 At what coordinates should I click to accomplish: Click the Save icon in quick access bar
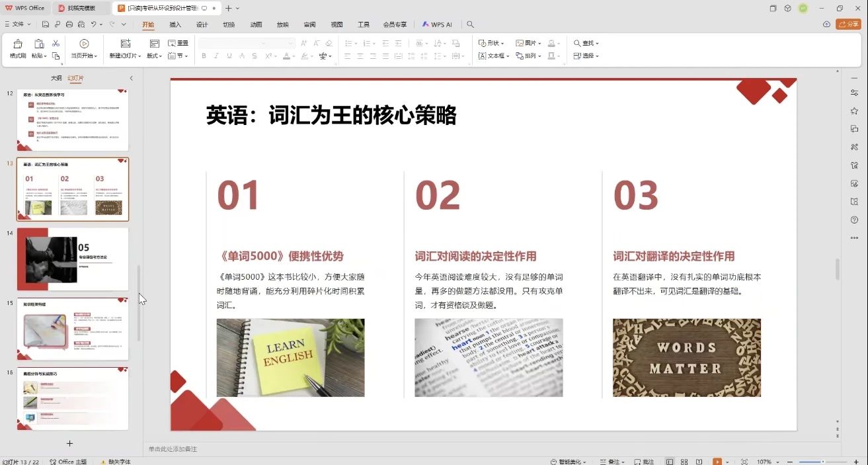point(46,24)
